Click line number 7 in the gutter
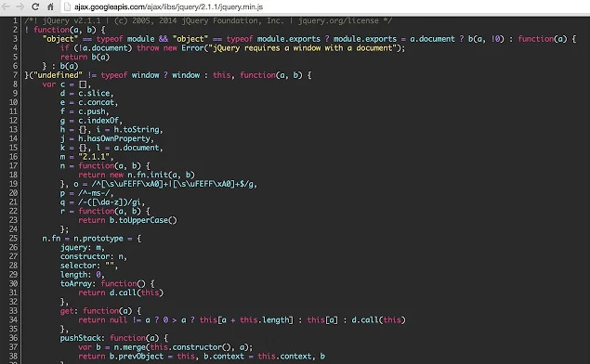The image size is (590, 364). 15,75
